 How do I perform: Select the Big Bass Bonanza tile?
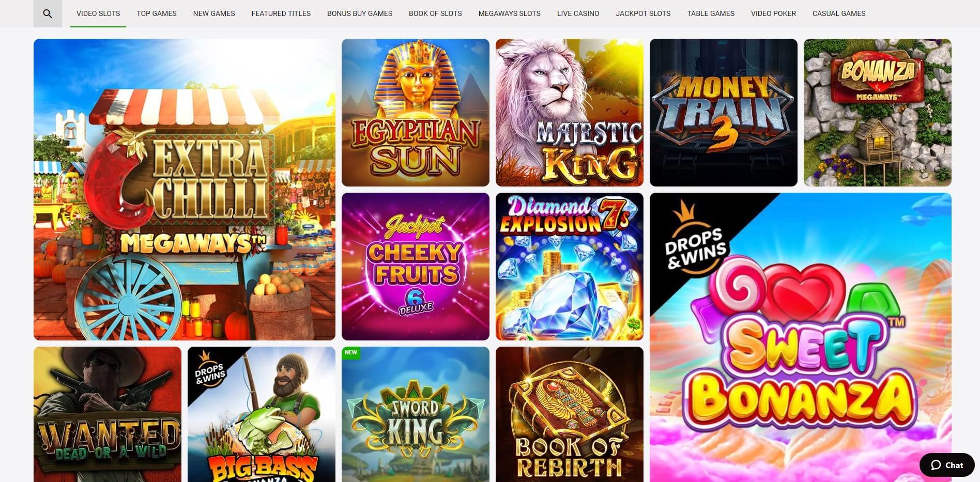pyautogui.click(x=262, y=414)
